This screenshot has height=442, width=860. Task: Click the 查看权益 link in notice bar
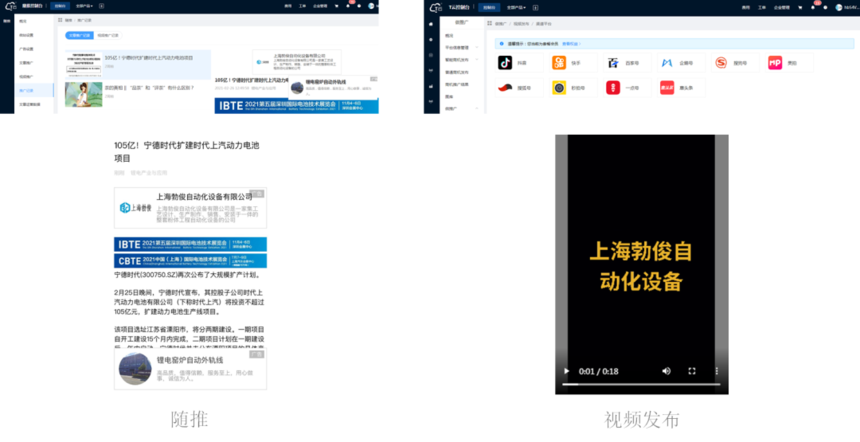point(571,43)
